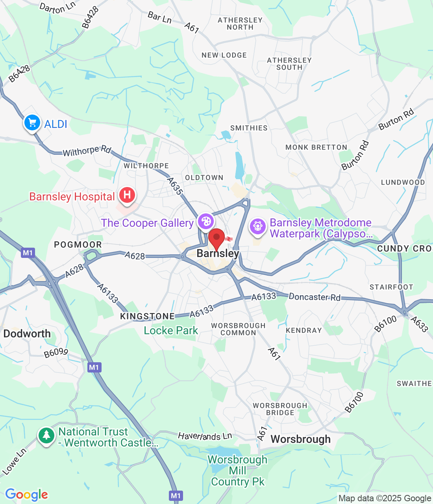Select the Dodworth town label
The height and width of the screenshot is (504, 433).
pos(27,334)
